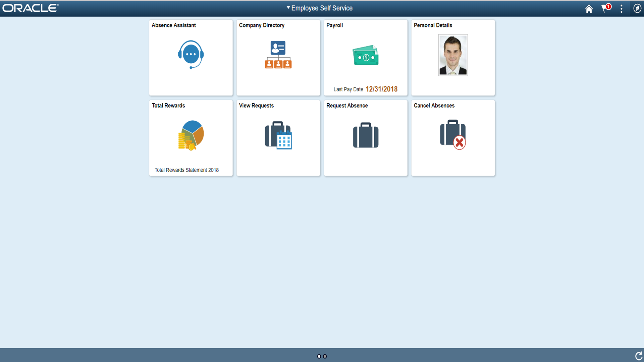
Task: Open the Payroll tile
Action: pyautogui.click(x=365, y=54)
